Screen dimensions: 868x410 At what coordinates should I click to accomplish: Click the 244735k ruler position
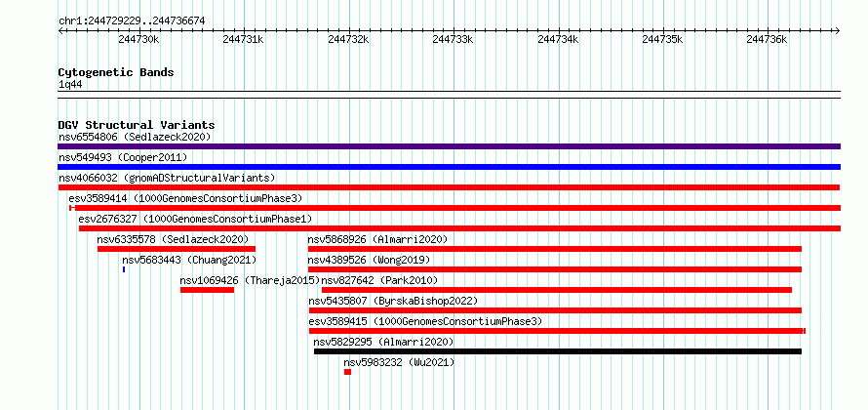coord(662,39)
